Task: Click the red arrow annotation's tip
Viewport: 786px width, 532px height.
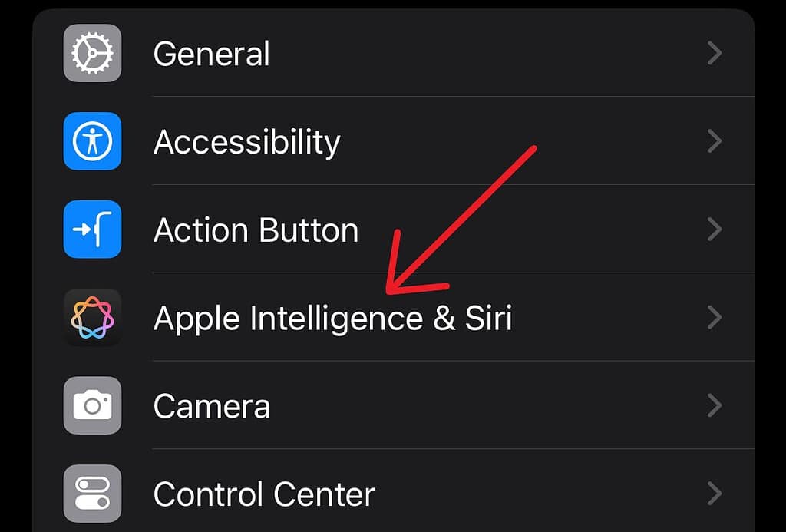Action: (389, 292)
